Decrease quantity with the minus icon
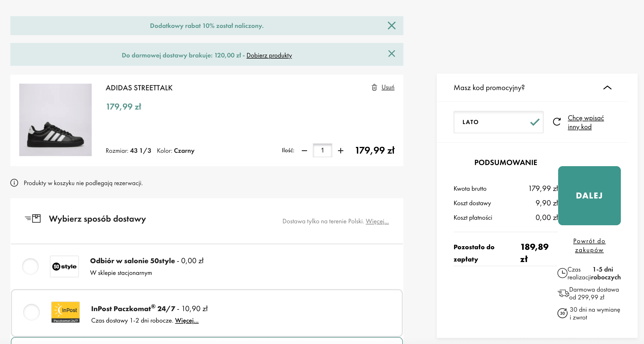 304,151
